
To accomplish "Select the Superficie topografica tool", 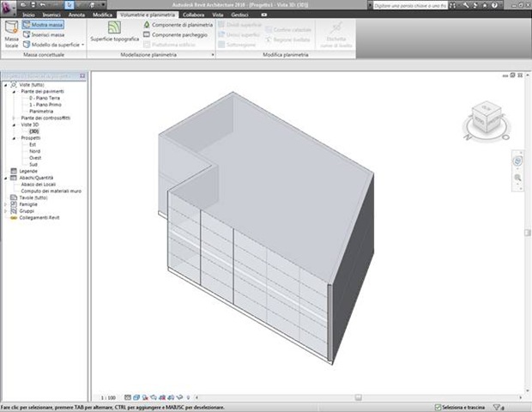I will [x=114, y=27].
